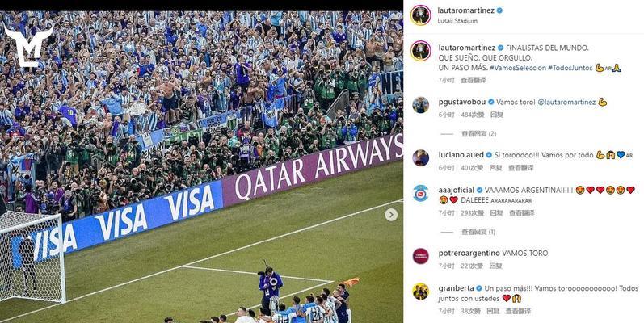Viewport: 644px width, 323px height.
Task: Click pgustavobou commenter avatar
Action: tap(420, 105)
